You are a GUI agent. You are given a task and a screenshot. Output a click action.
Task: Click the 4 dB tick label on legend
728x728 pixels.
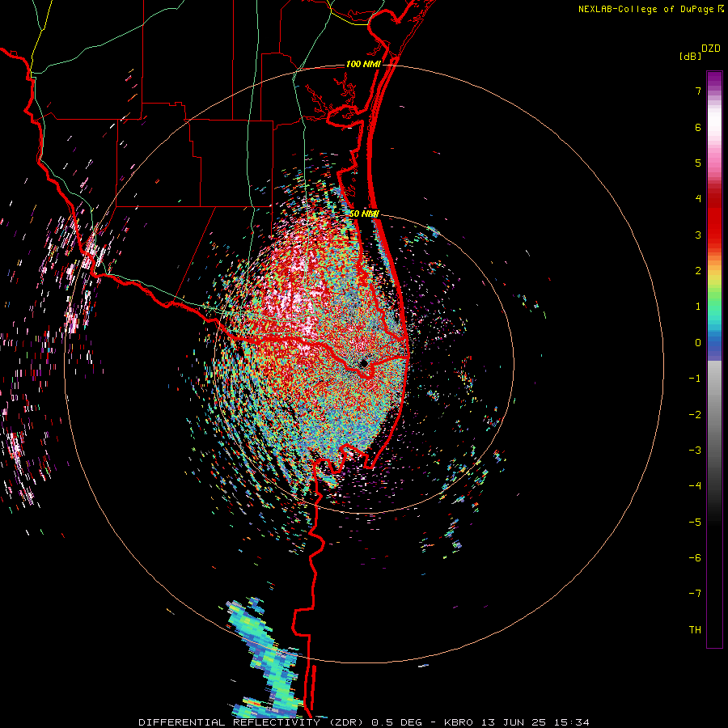point(698,199)
